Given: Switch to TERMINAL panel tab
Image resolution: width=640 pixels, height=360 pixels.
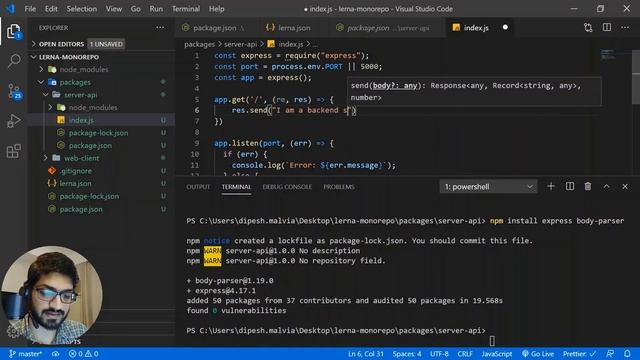Looking at the screenshot, I should click(x=236, y=187).
